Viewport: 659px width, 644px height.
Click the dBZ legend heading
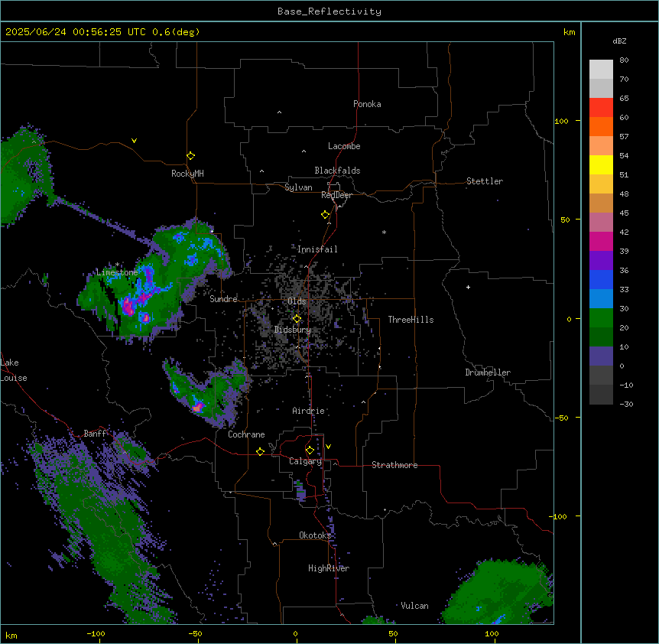pyautogui.click(x=619, y=41)
